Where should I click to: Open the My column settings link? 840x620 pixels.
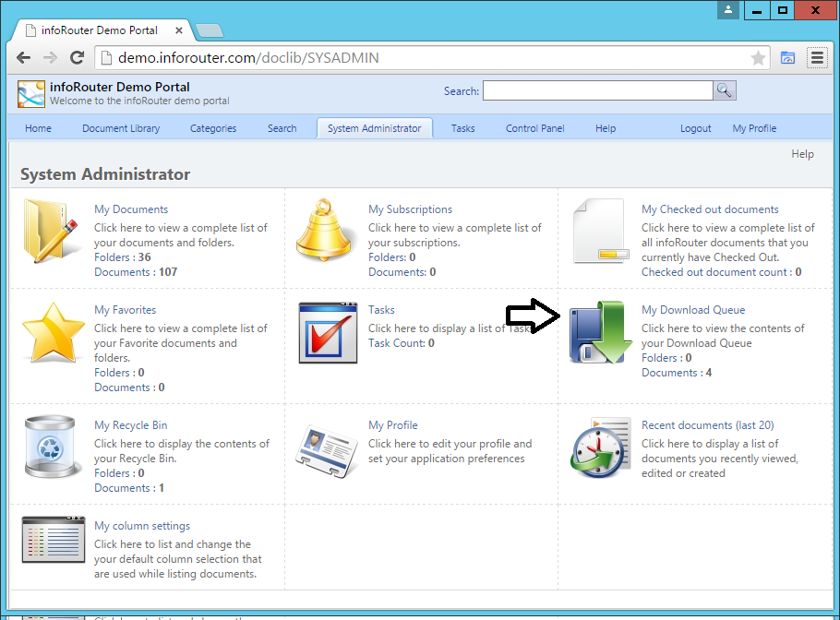tap(142, 526)
